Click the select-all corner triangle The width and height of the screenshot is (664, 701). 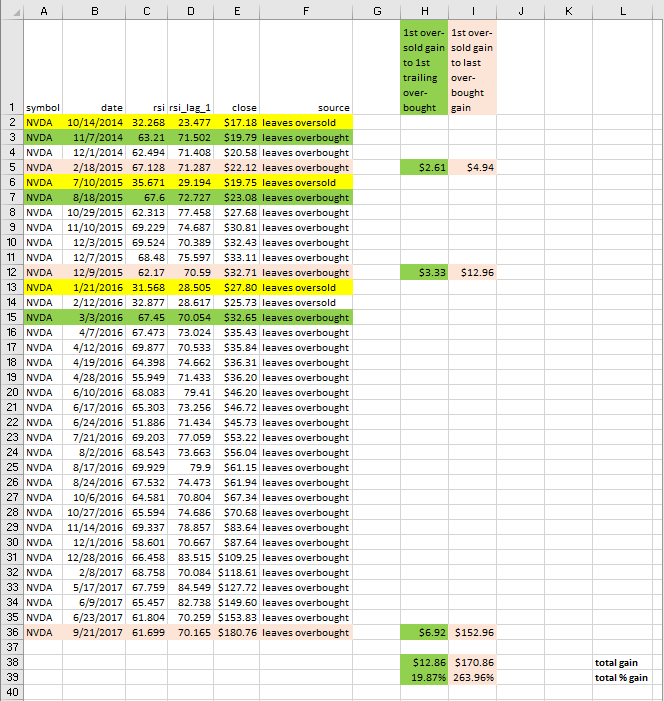pyautogui.click(x=13, y=11)
